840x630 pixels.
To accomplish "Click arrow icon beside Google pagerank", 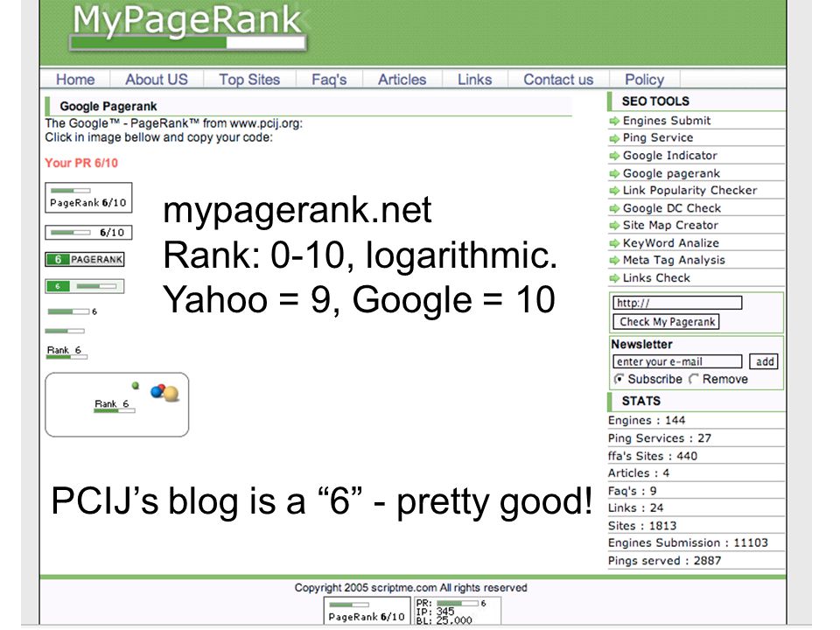I will [x=614, y=173].
